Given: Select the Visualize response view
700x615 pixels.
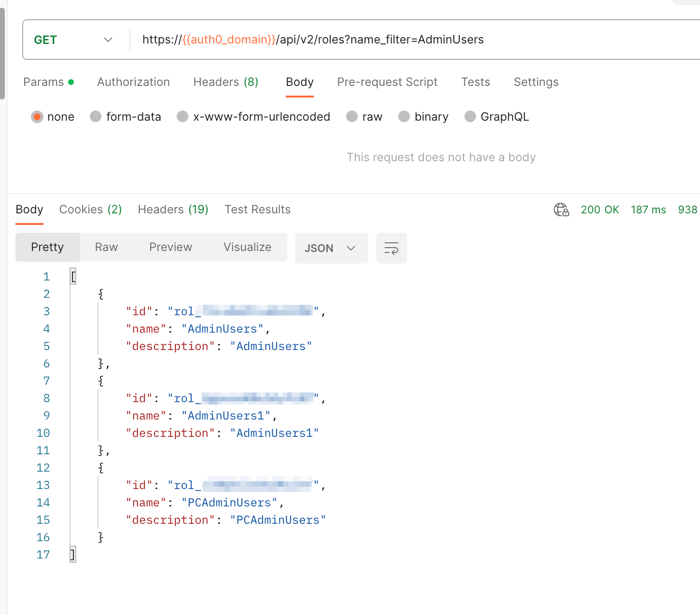Looking at the screenshot, I should tap(248, 247).
